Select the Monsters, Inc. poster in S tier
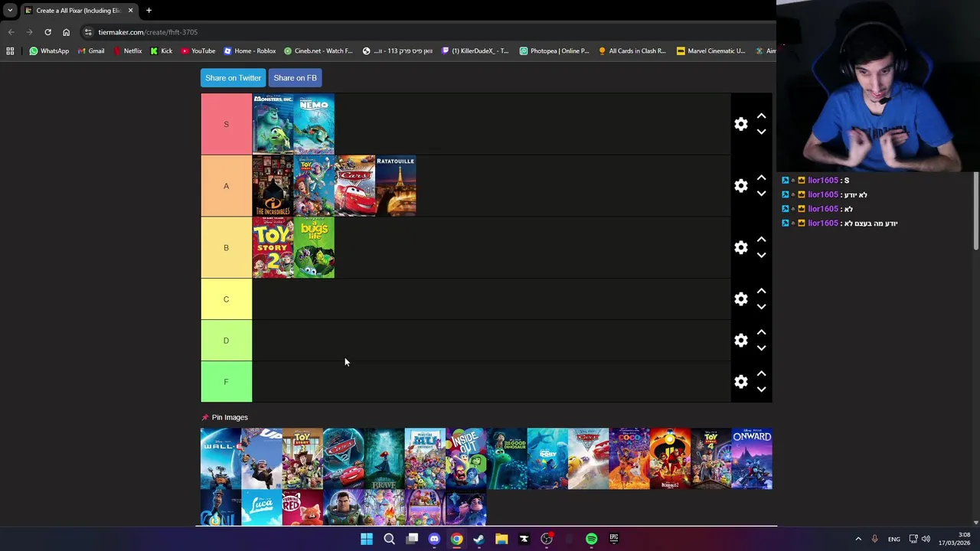The image size is (980, 551). coord(273,124)
